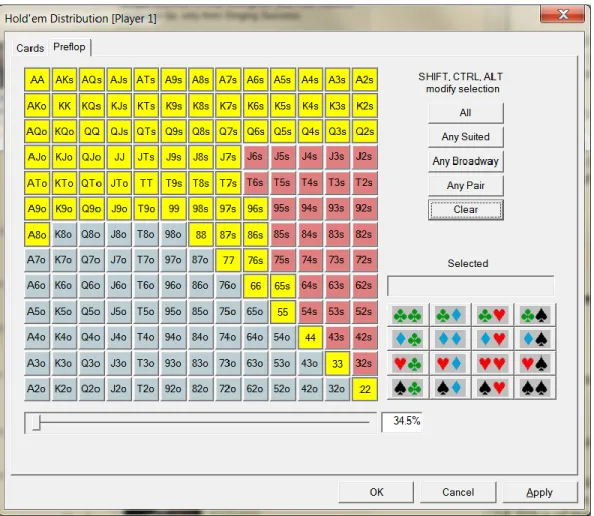
Task: Select the spade-club suit combination
Action: click(408, 388)
